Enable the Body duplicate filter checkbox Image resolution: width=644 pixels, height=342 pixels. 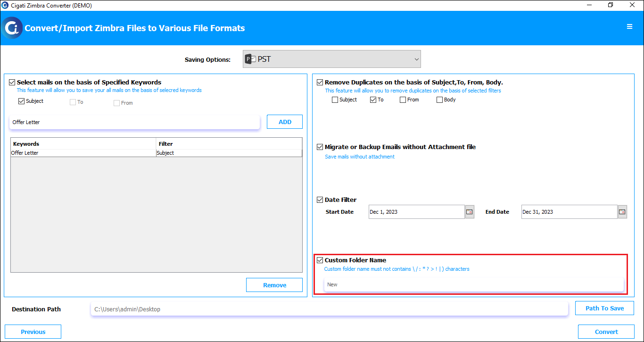tap(439, 100)
